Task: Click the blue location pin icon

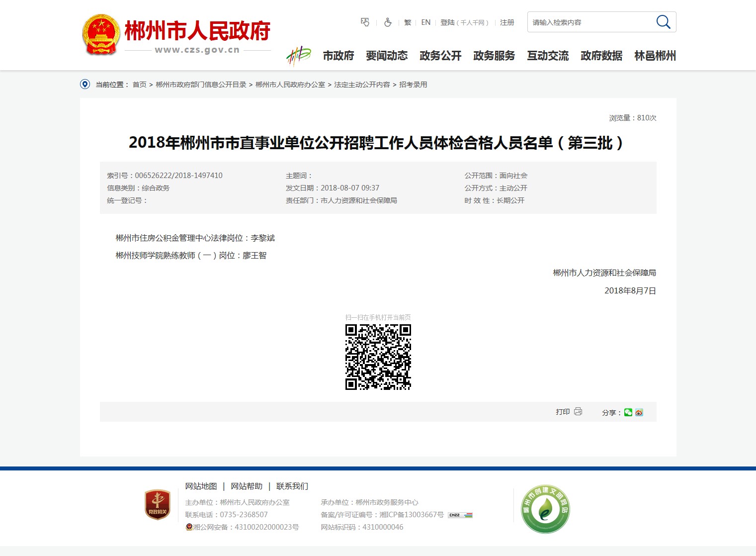Action: 85,85
